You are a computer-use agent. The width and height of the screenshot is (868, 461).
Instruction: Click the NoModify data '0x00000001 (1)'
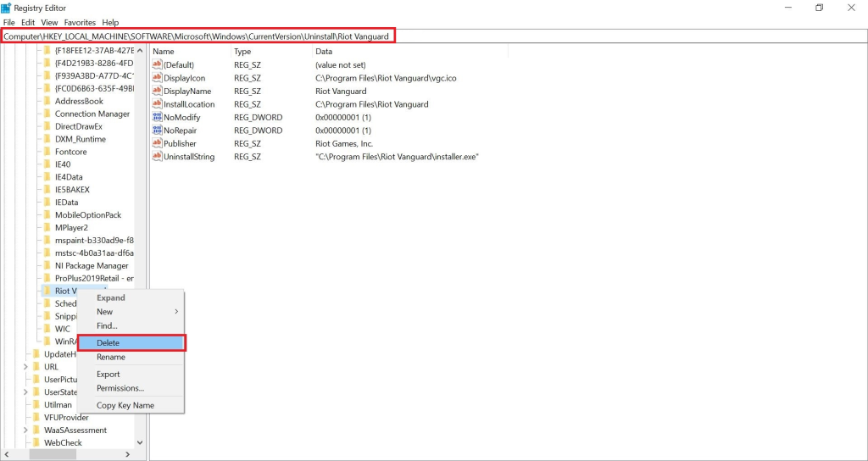coord(343,117)
